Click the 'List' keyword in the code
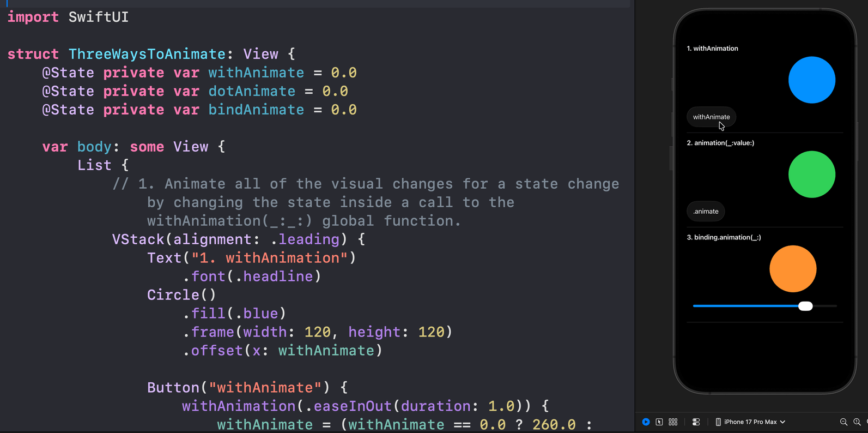The width and height of the screenshot is (868, 433). 94,165
